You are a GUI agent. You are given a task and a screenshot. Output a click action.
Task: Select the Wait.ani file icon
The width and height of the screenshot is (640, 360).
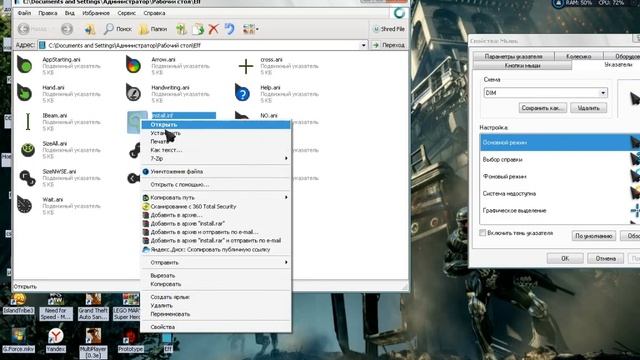(x=25, y=205)
